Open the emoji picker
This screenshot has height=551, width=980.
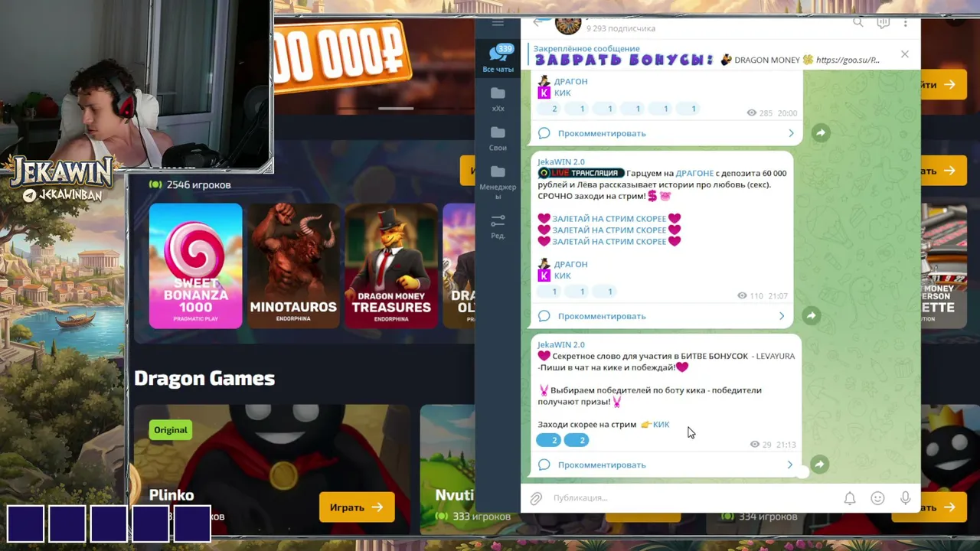coord(877,498)
